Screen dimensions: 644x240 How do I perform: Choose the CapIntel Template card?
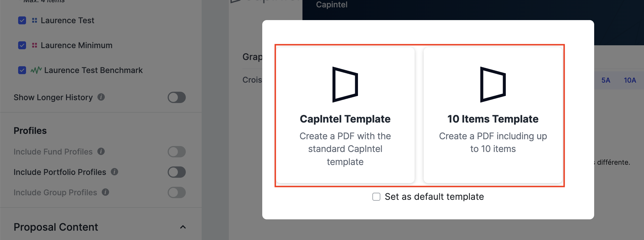345,115
